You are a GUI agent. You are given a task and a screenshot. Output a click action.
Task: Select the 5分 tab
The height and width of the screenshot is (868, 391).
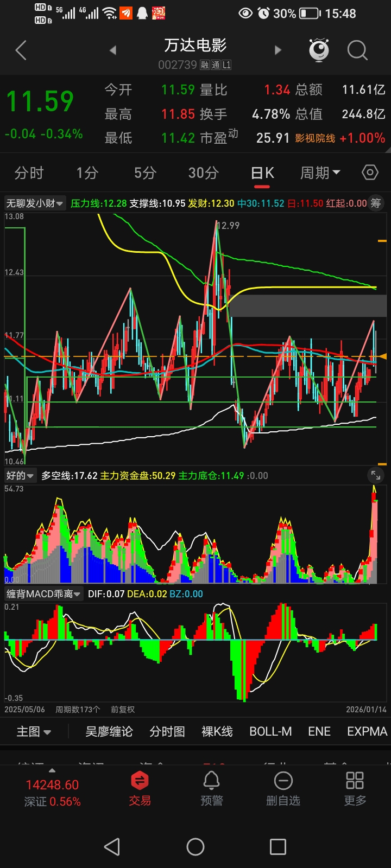pyautogui.click(x=145, y=173)
